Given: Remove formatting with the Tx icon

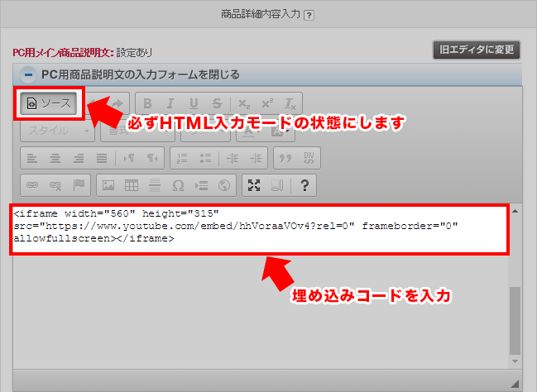Looking at the screenshot, I should (290, 103).
